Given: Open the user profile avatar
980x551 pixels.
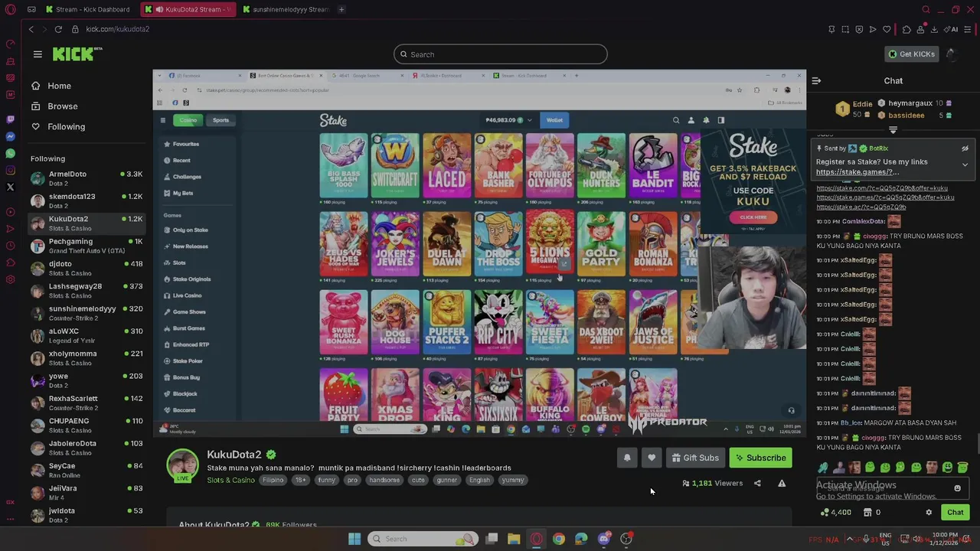Looking at the screenshot, I should click(951, 54).
